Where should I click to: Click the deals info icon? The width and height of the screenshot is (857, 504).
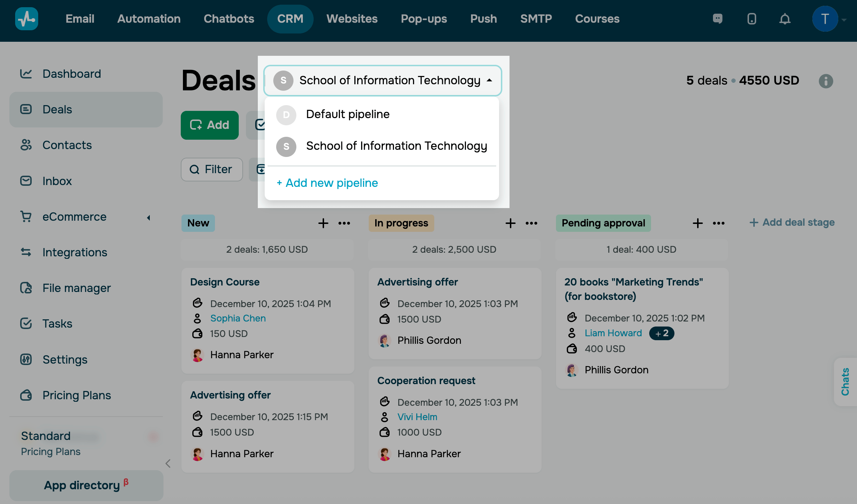(826, 81)
